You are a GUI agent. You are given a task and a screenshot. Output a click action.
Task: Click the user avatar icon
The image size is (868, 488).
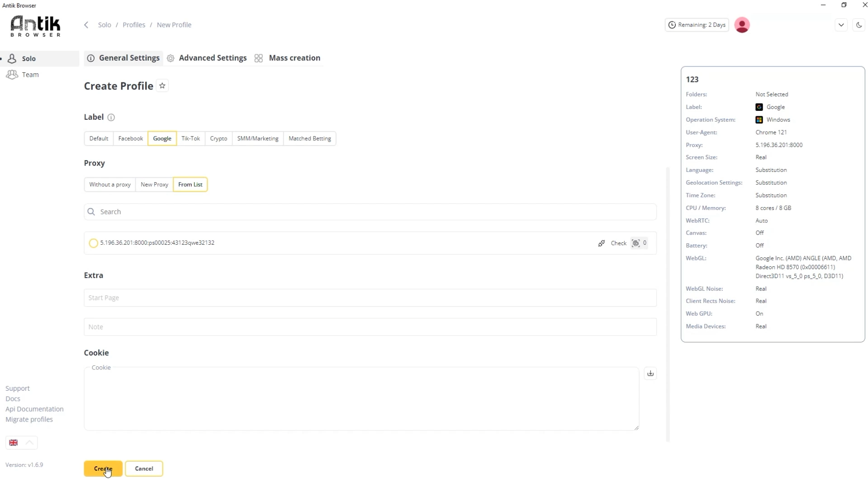[742, 25]
